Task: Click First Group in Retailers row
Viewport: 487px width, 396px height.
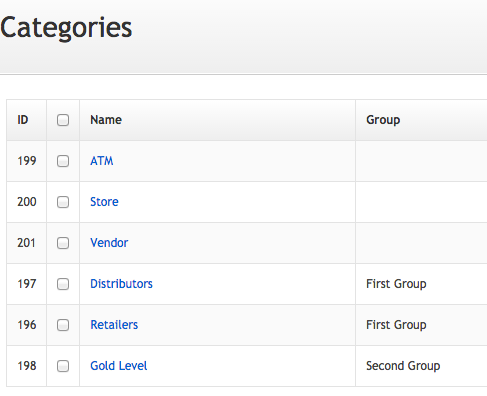Action: [396, 325]
